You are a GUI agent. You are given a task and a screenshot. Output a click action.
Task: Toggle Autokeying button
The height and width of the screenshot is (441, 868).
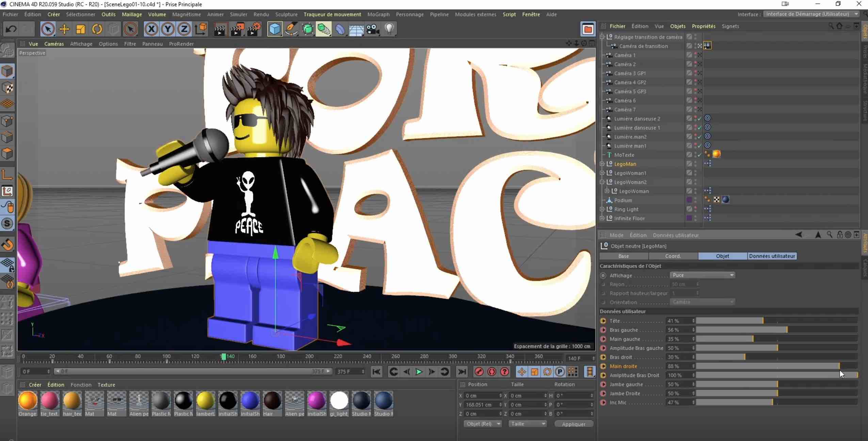492,372
